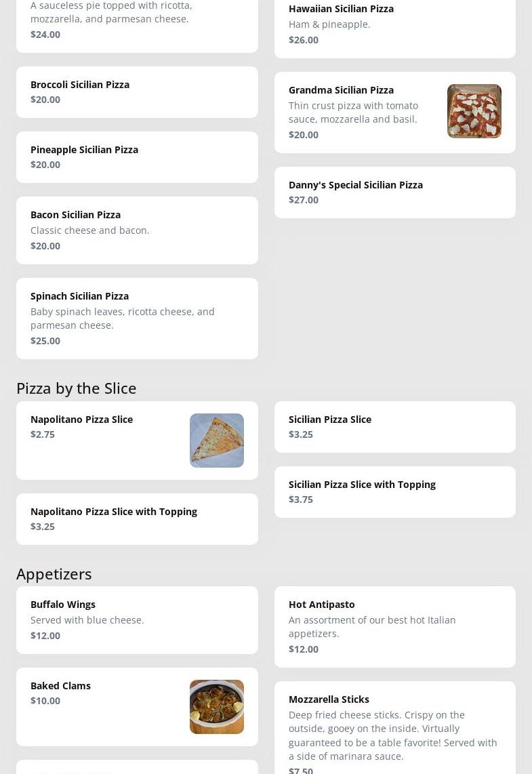This screenshot has height=774, width=532.
Task: Click the Napolitano Pizza Slice name
Action: click(x=81, y=420)
